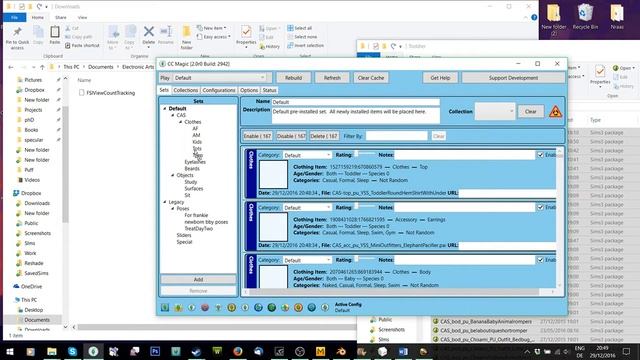The width and height of the screenshot is (640, 360).
Task: Click the Refresh button
Action: coord(332,78)
